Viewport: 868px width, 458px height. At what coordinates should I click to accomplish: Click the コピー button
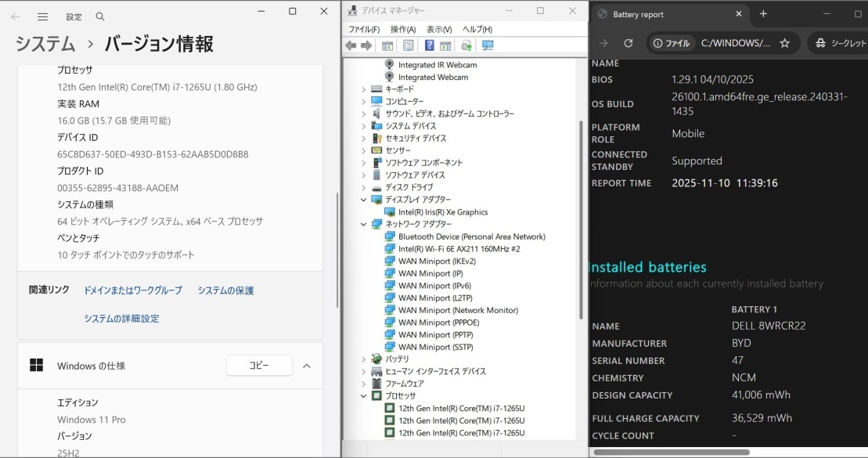[x=259, y=365]
